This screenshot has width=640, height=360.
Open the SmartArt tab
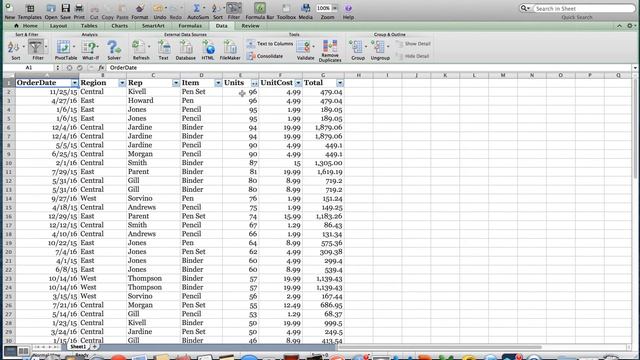pyautogui.click(x=153, y=26)
